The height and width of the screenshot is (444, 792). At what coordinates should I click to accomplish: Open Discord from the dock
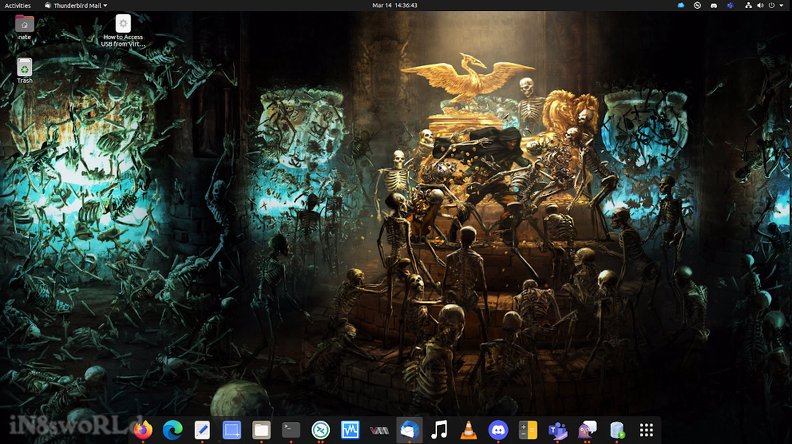pyautogui.click(x=498, y=430)
